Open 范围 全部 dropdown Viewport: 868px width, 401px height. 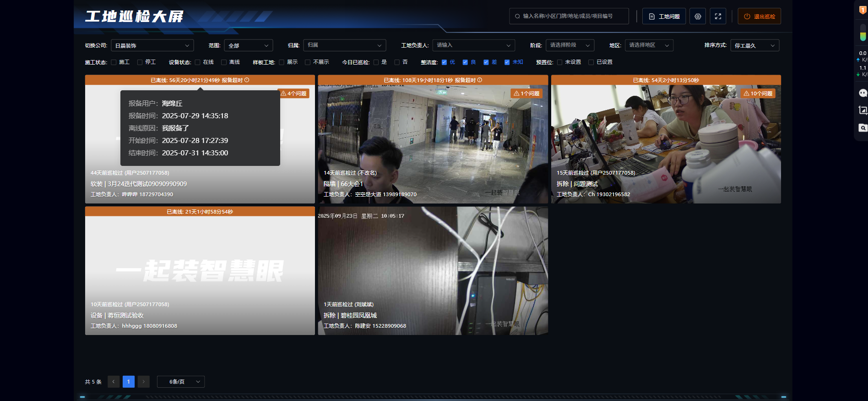tap(249, 45)
